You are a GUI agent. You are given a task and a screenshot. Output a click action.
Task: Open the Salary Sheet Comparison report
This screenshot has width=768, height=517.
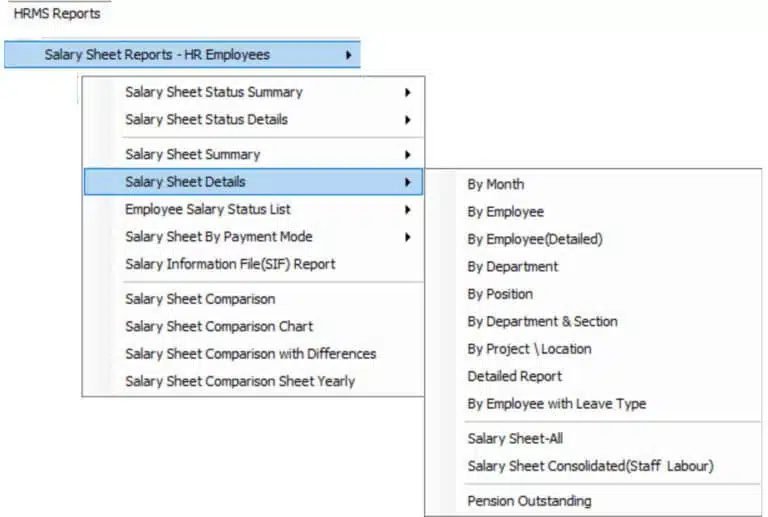click(x=200, y=299)
